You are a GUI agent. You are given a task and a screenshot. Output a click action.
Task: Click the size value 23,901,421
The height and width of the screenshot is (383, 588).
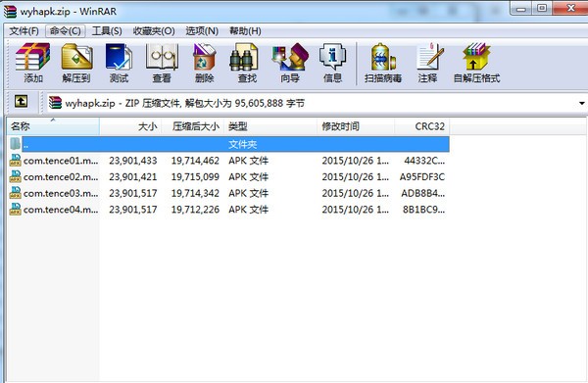[x=133, y=177]
